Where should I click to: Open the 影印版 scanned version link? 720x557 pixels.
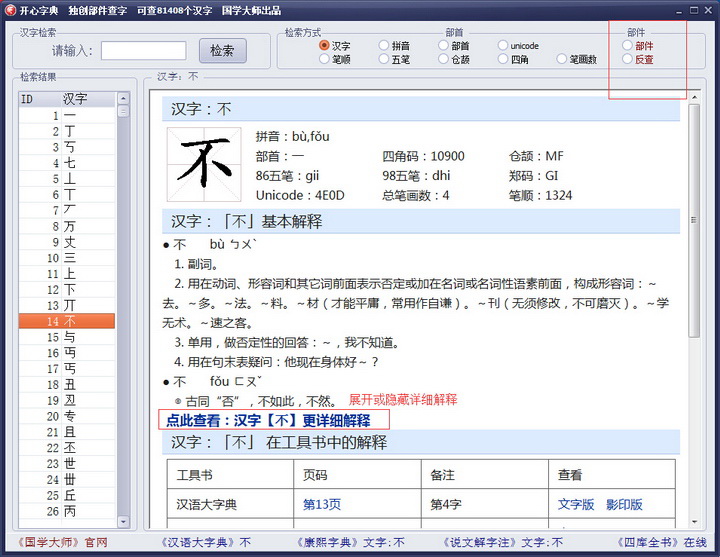pos(624,505)
